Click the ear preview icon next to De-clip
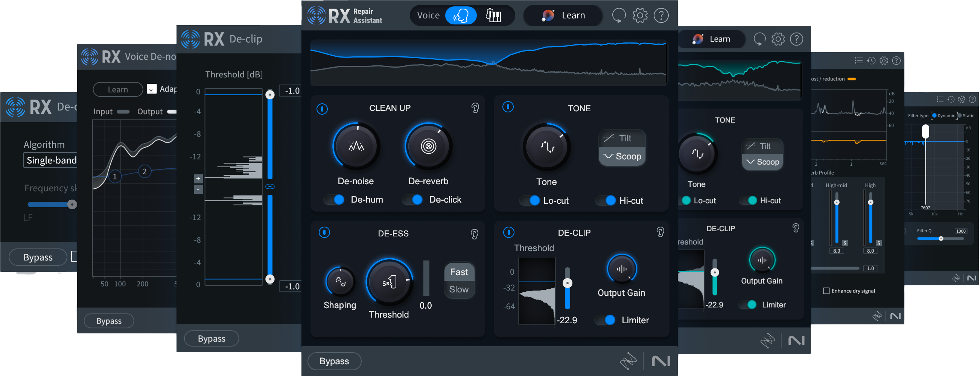Screen dimensions: 980x377 (661, 232)
